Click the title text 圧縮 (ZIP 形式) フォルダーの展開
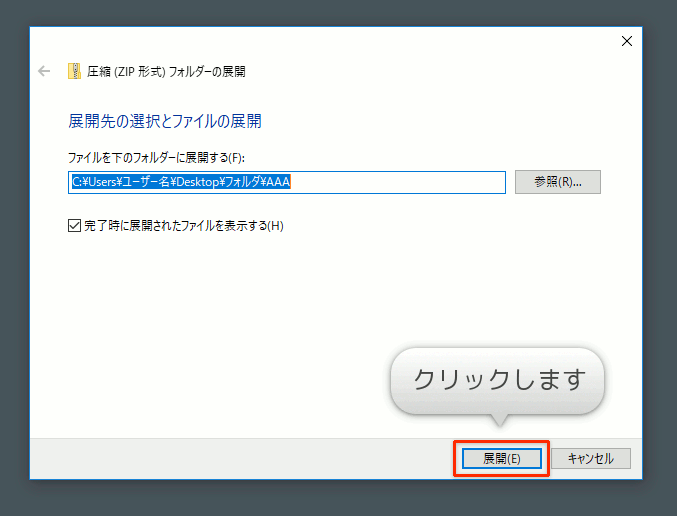The width and height of the screenshot is (677, 516). 166,71
